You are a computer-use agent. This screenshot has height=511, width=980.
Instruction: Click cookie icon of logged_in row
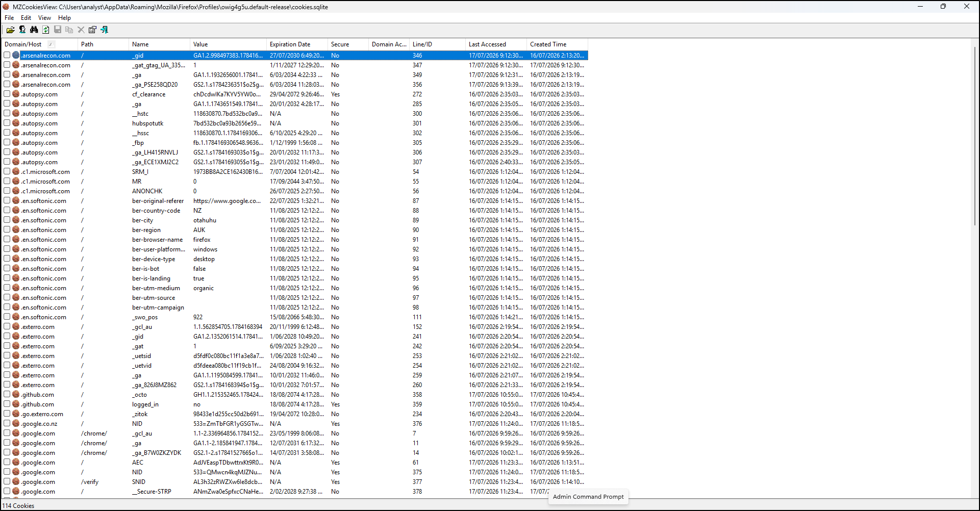pos(16,404)
